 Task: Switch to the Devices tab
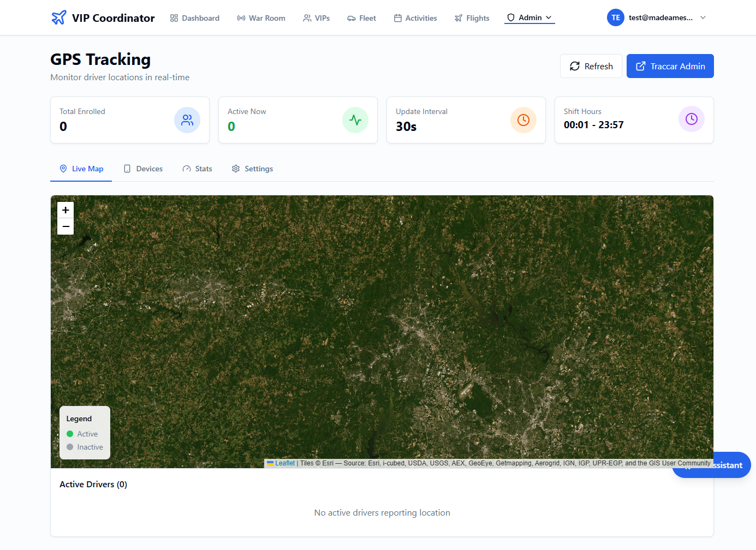pyautogui.click(x=143, y=169)
